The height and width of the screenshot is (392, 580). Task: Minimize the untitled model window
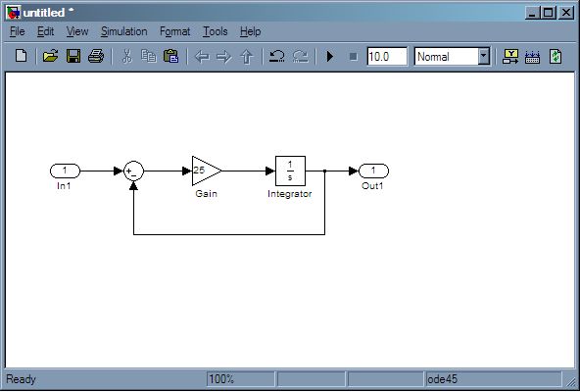[532, 13]
